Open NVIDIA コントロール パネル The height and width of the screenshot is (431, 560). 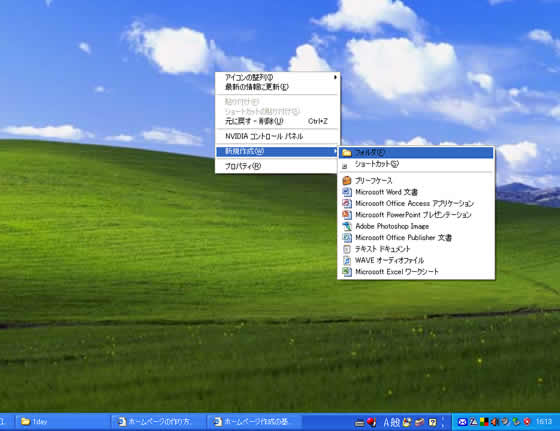pos(277,136)
